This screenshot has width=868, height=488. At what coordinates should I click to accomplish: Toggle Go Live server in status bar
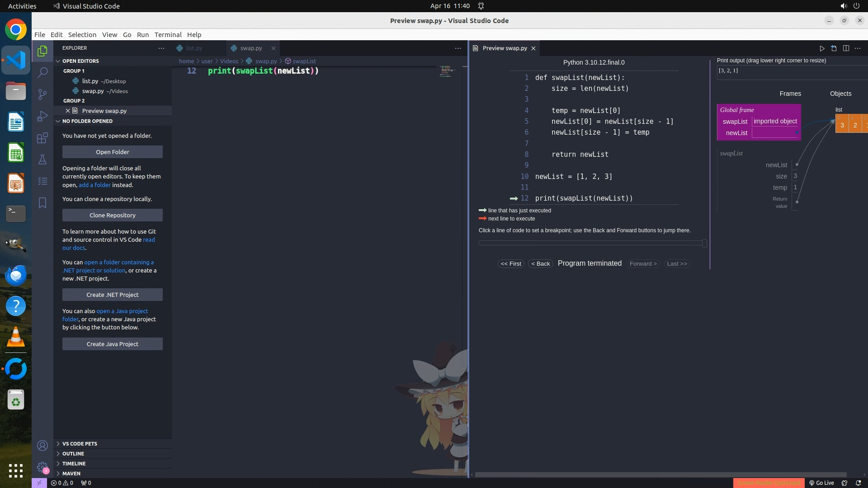821,483
